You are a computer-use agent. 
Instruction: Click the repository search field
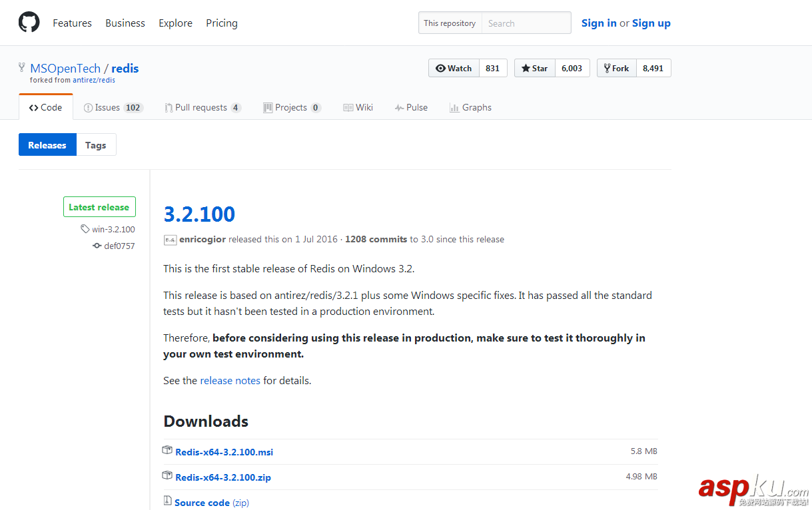point(526,23)
